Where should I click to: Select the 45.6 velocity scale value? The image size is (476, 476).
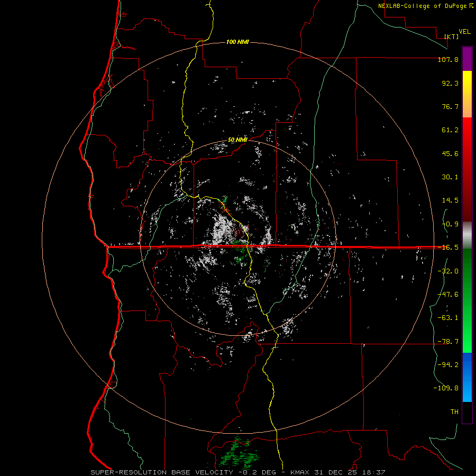(x=450, y=153)
